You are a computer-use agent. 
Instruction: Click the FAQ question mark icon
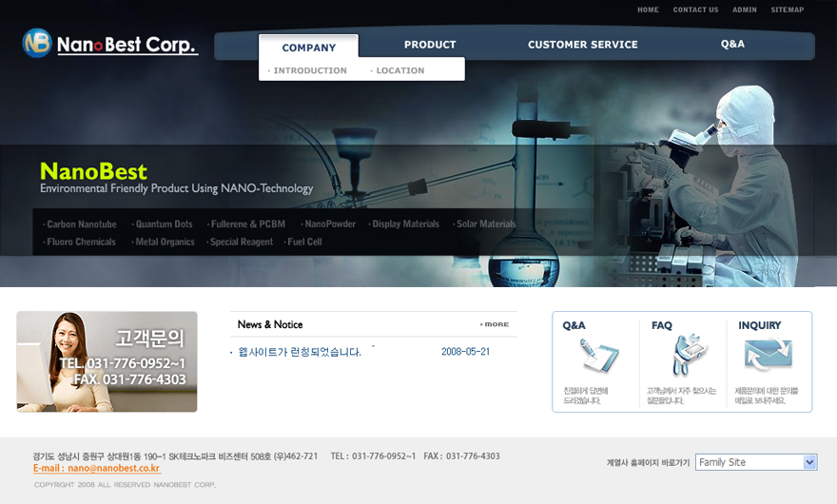(x=683, y=357)
